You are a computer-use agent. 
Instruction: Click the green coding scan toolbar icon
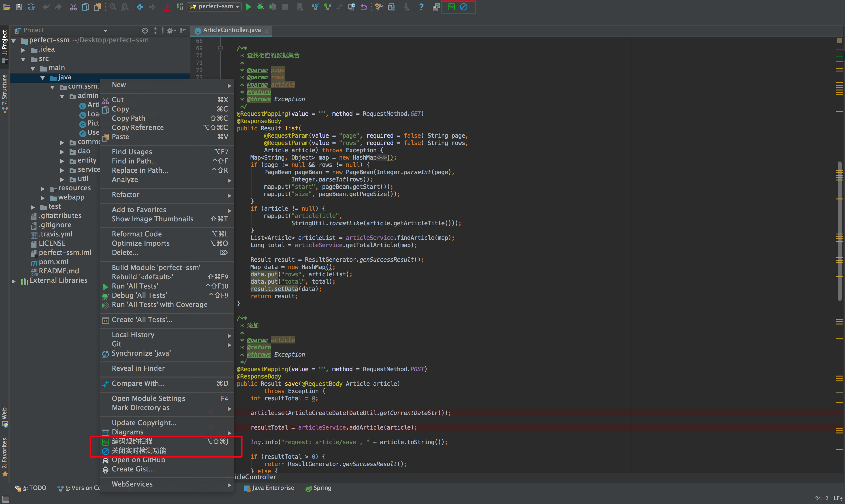coord(451,7)
